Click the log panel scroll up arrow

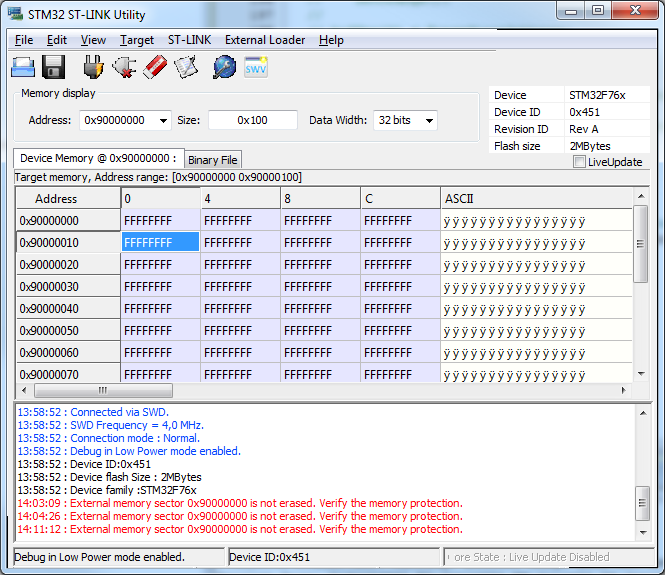pyautogui.click(x=643, y=413)
